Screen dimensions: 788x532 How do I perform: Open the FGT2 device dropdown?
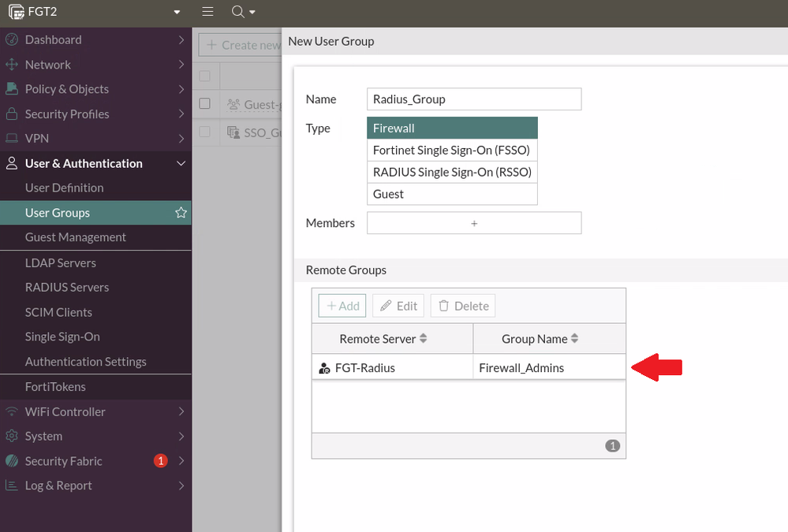177,13
